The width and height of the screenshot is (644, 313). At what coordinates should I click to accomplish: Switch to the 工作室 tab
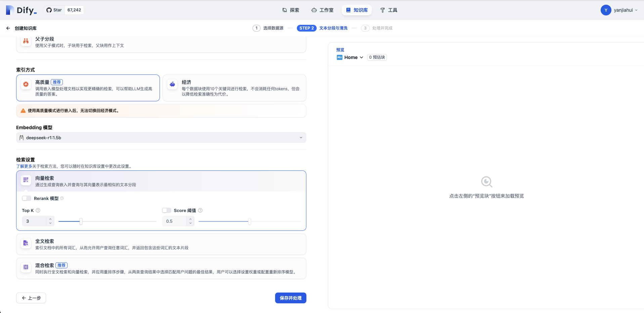(x=322, y=10)
